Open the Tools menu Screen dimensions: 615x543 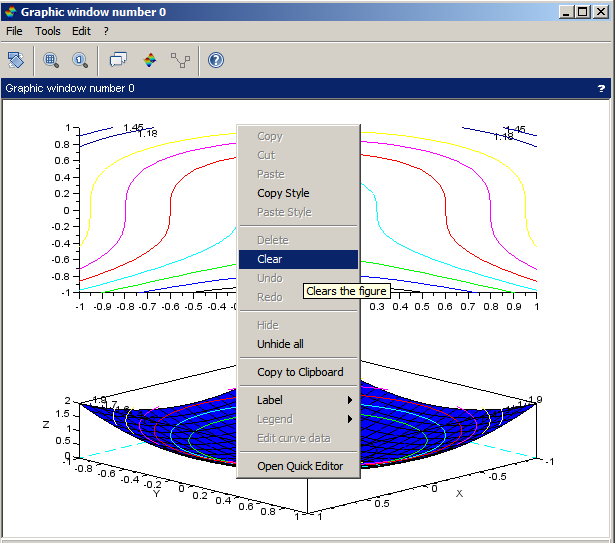click(48, 31)
